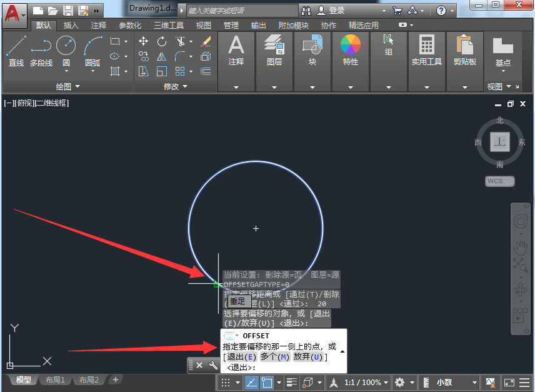Open the units 小数 dropdown
Screen dimensions: 535x392
pyautogui.click(x=456, y=383)
